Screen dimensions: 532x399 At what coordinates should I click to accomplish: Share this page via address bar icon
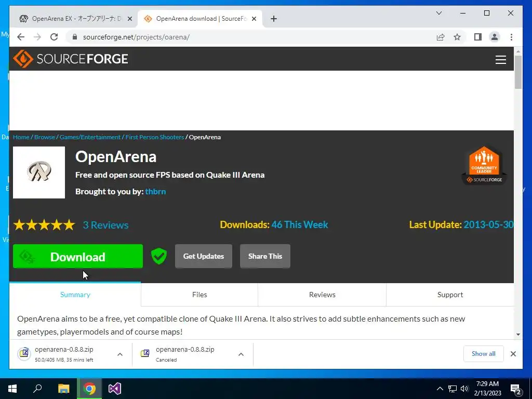coord(441,37)
